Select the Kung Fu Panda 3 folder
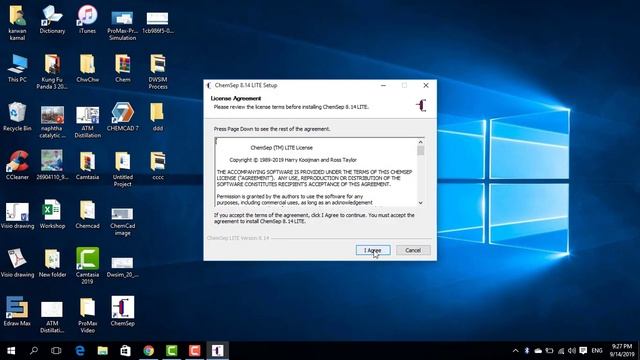 (52, 71)
